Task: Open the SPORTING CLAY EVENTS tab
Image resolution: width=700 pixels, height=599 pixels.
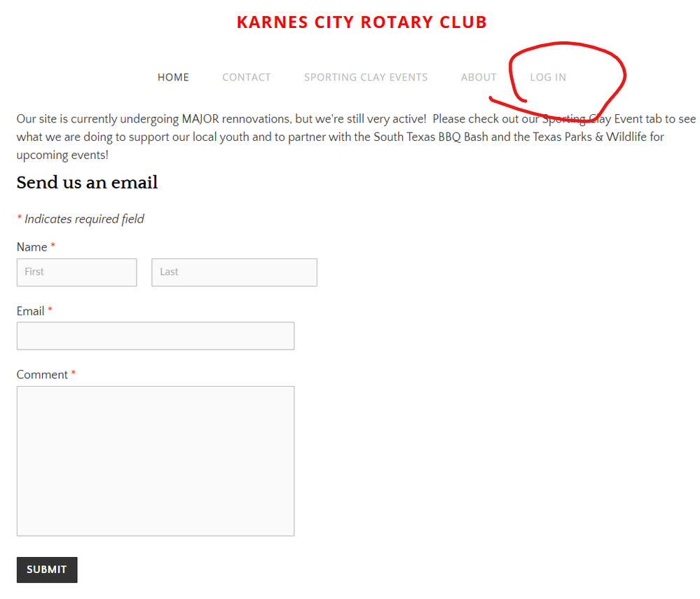Action: click(366, 77)
